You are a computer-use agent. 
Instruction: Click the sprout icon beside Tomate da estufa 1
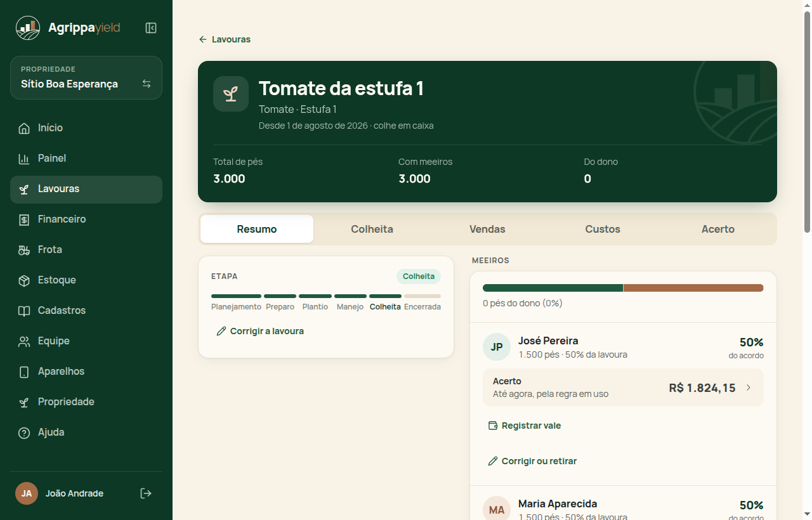(231, 94)
